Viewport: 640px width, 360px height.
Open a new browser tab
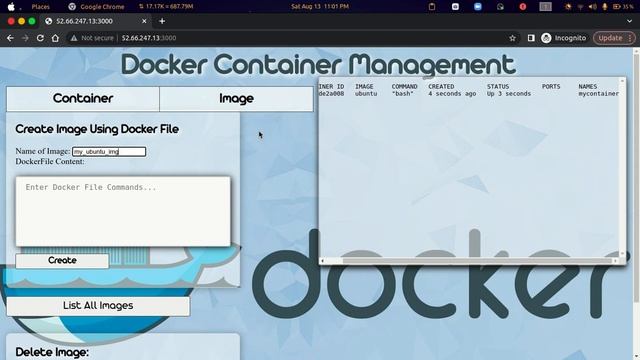pos(162,21)
